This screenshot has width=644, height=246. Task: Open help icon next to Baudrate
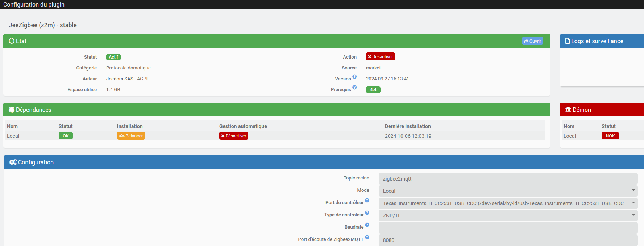(x=367, y=225)
